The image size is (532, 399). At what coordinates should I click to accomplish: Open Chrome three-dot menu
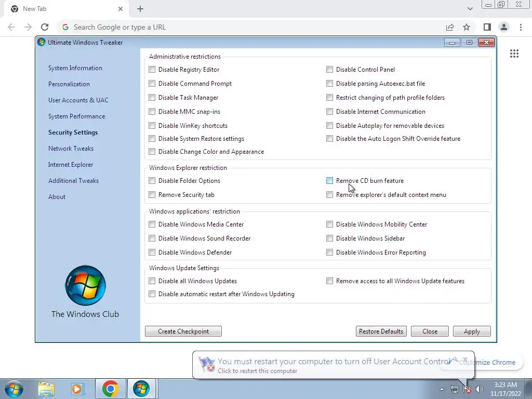[x=521, y=27]
